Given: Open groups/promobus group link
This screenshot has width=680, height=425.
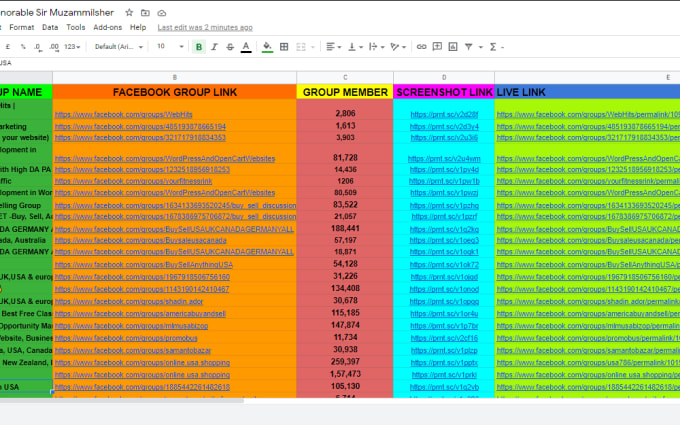Looking at the screenshot, I should coord(126,338).
